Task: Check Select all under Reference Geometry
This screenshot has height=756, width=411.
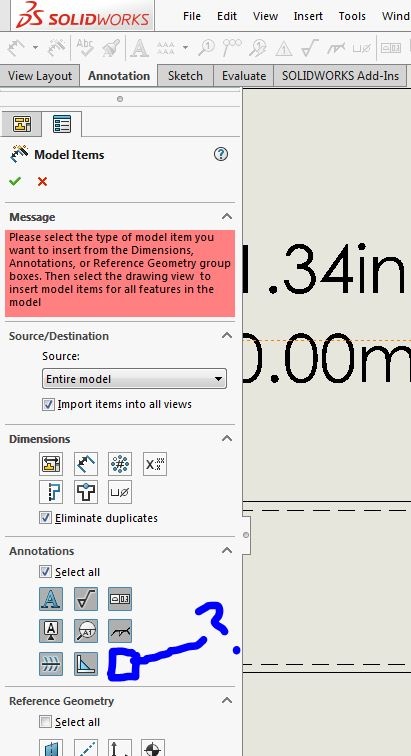Action: (45, 722)
